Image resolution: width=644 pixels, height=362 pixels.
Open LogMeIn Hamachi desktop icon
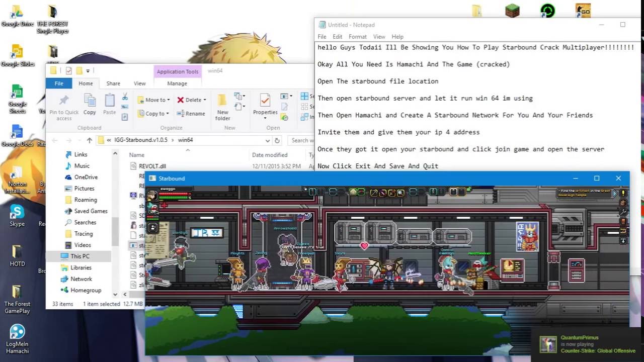tap(17, 339)
